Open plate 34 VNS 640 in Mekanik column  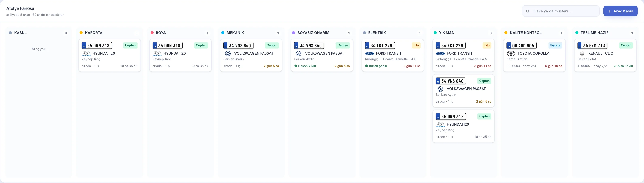coord(238,45)
